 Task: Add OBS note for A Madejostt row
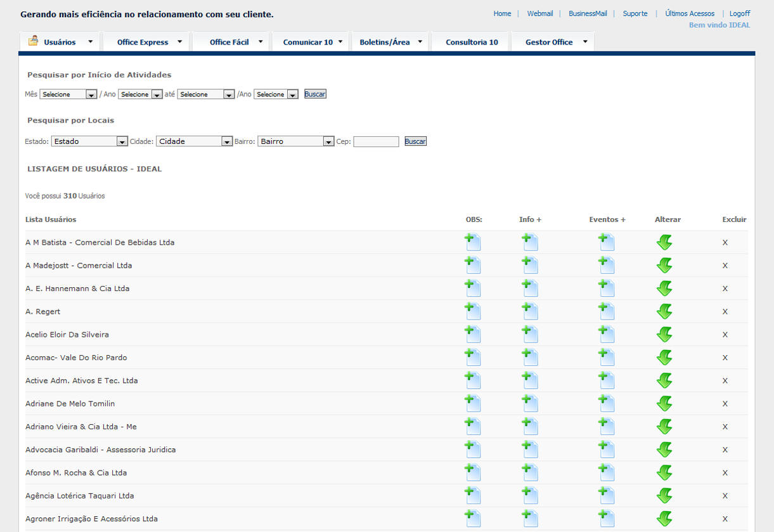pos(473,265)
